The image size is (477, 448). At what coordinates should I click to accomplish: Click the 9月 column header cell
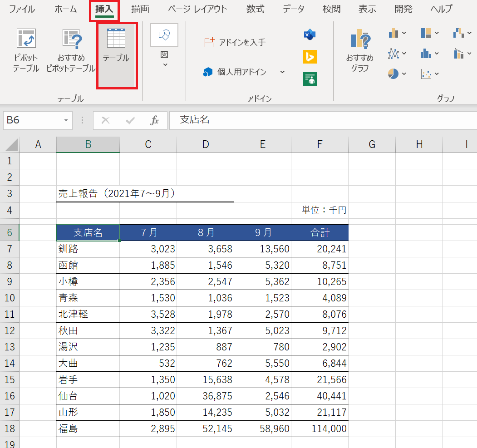[x=262, y=233]
